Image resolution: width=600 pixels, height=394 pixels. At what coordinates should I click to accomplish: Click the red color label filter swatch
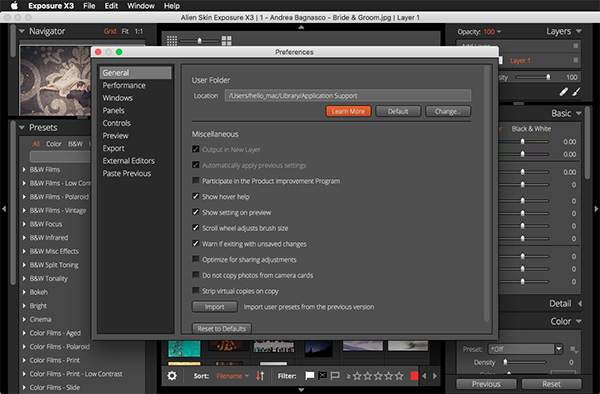click(x=414, y=376)
